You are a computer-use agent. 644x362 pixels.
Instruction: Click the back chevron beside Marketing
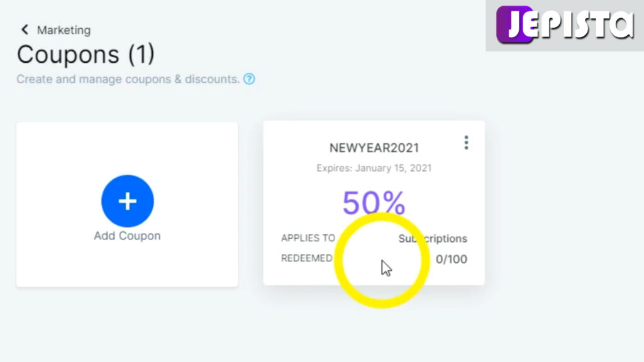(x=25, y=30)
